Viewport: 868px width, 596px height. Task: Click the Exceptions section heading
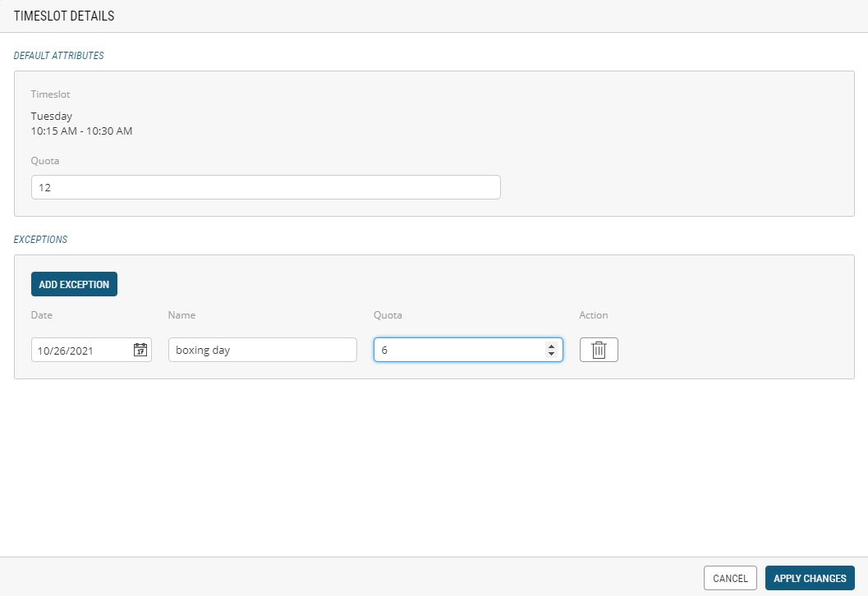click(x=41, y=240)
